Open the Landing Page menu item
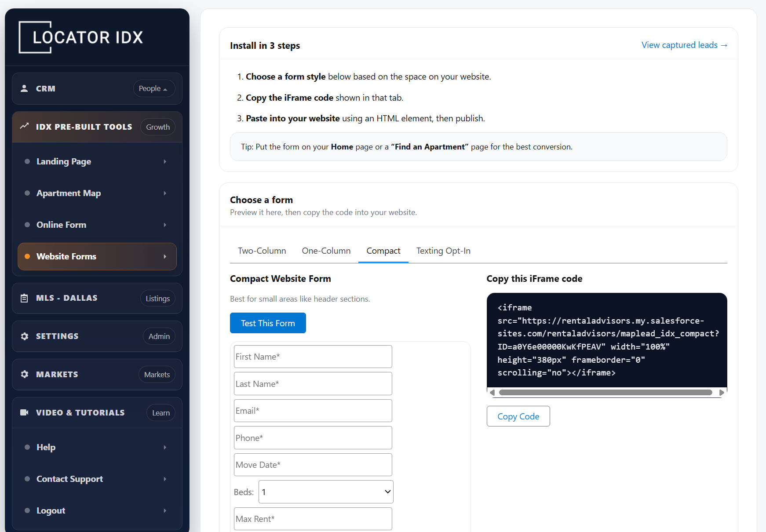 pyautogui.click(x=97, y=161)
